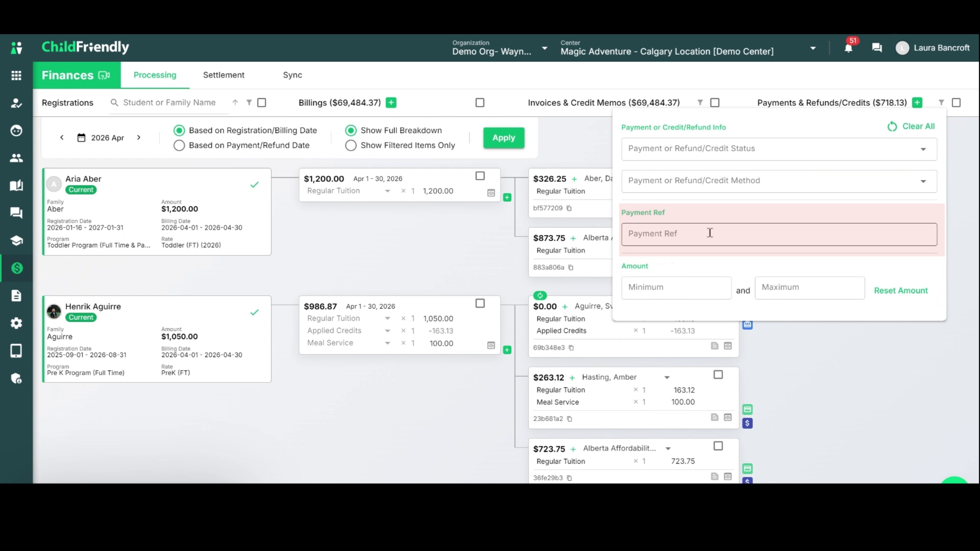Tick the Billings header checkbox
This screenshot has width=980, height=551.
[480, 103]
